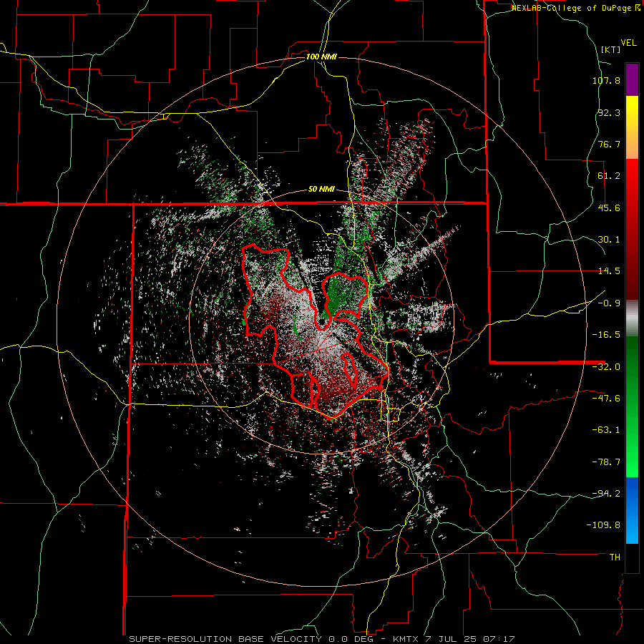Viewport: 644px width, 644px height.
Task: Click the -109.8 legend value
Action: click(603, 525)
